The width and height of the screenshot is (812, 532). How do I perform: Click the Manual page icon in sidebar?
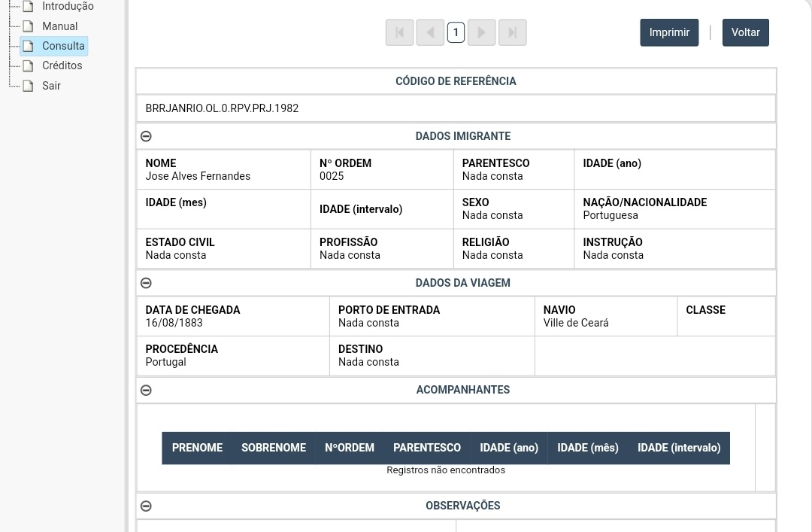(29, 26)
